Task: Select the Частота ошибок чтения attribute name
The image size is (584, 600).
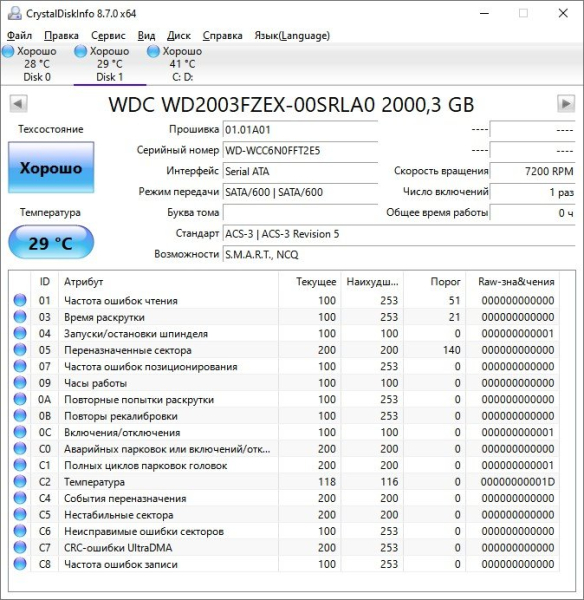Action: [x=121, y=301]
